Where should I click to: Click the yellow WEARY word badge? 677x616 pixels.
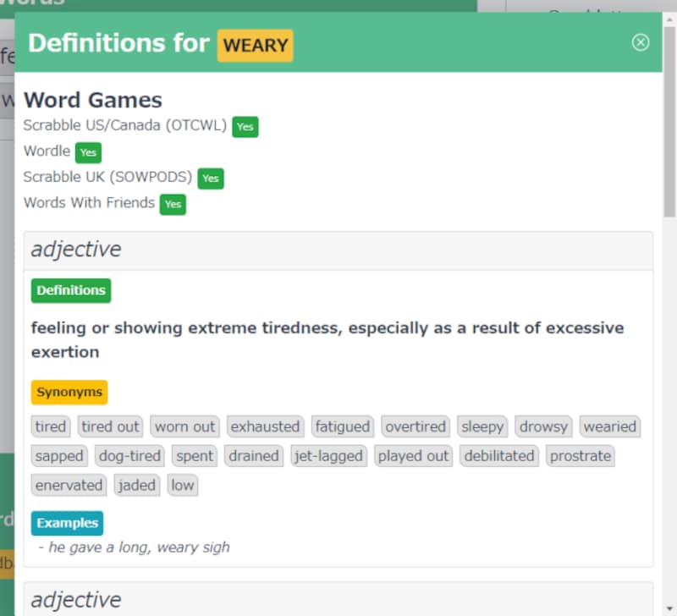(x=256, y=45)
